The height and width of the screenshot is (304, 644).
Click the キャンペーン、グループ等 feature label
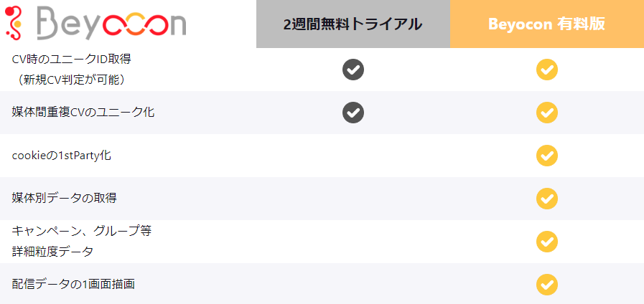coord(82,232)
